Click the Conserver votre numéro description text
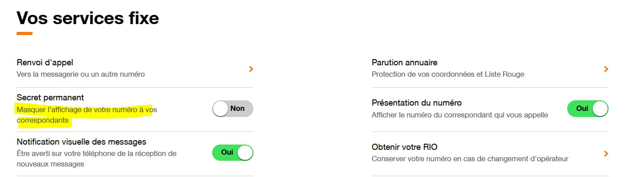 (470, 159)
